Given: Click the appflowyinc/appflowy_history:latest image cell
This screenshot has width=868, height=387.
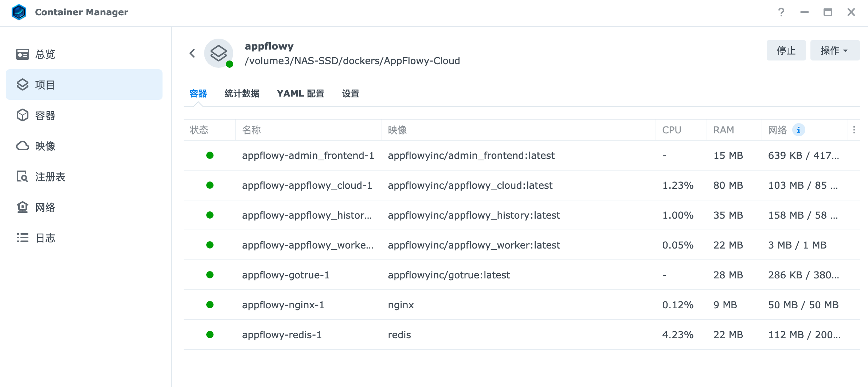Looking at the screenshot, I should [474, 215].
